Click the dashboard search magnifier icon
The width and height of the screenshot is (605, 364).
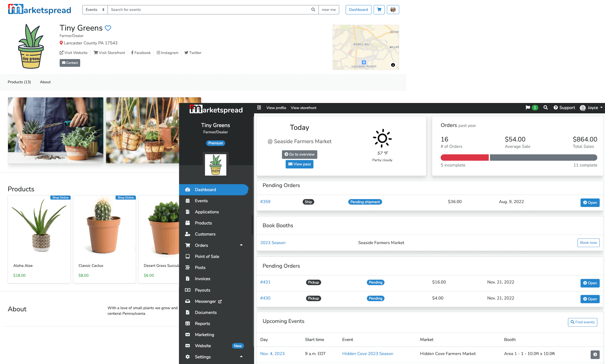(546, 107)
